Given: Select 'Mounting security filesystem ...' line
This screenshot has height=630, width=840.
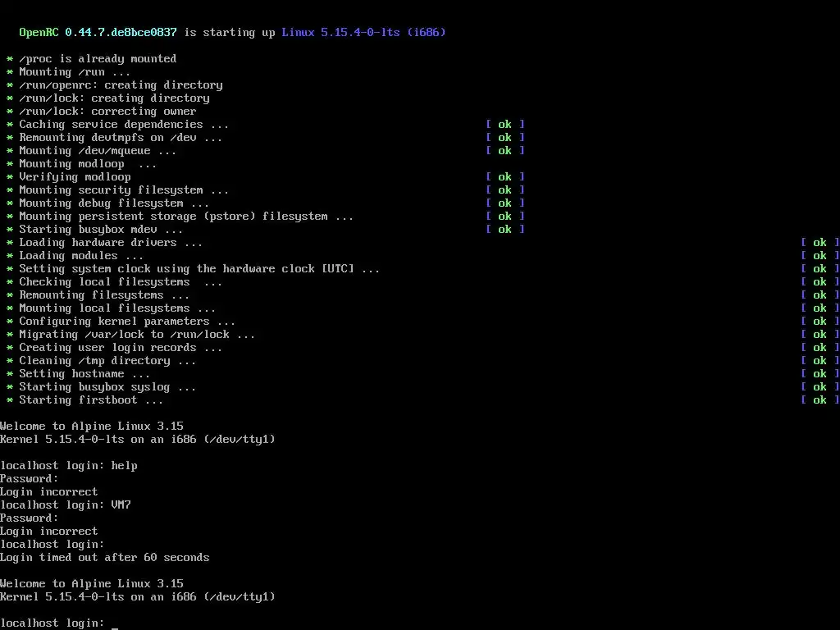Looking at the screenshot, I should pyautogui.click(x=124, y=190).
